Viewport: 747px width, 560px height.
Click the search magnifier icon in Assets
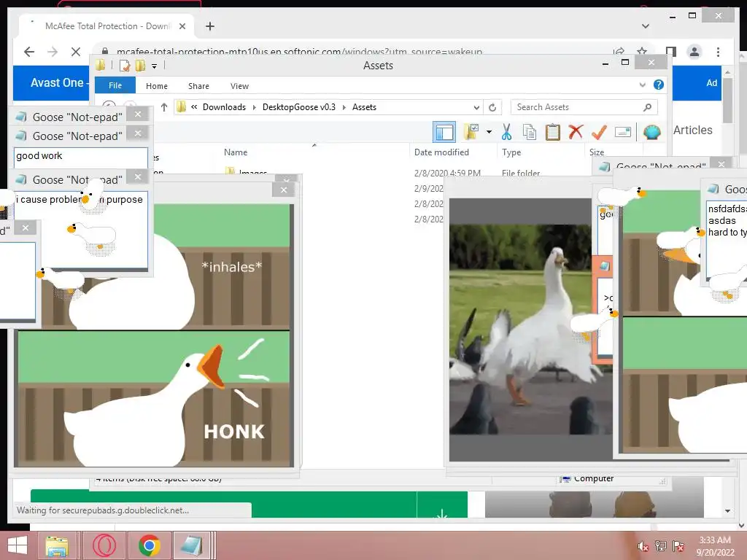point(647,107)
